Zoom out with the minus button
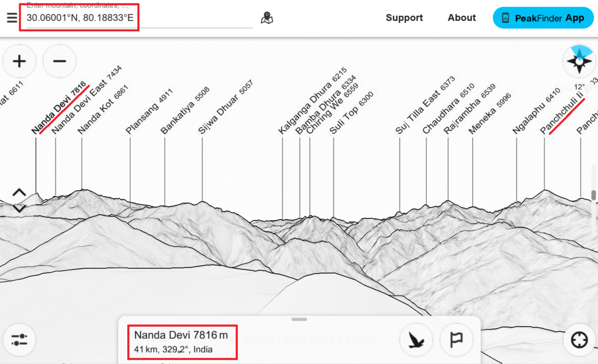The width and height of the screenshot is (598, 364). click(60, 61)
